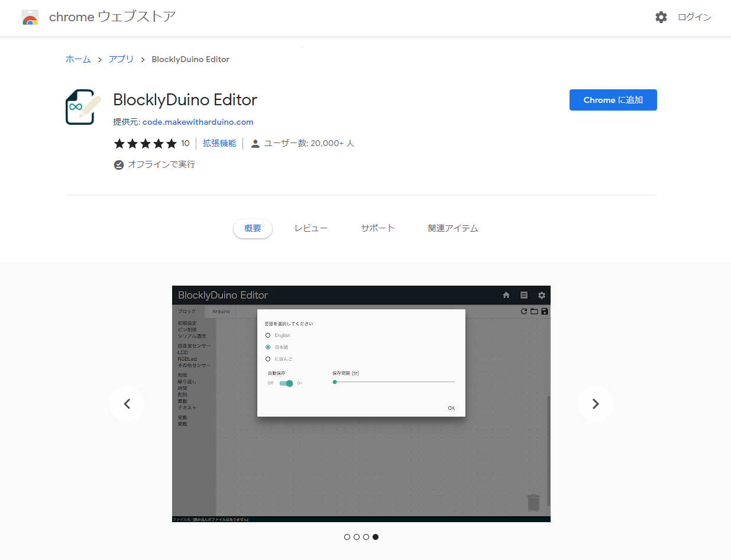Click the trash can icon in the preview workspace
This screenshot has width=731, height=560.
[533, 502]
